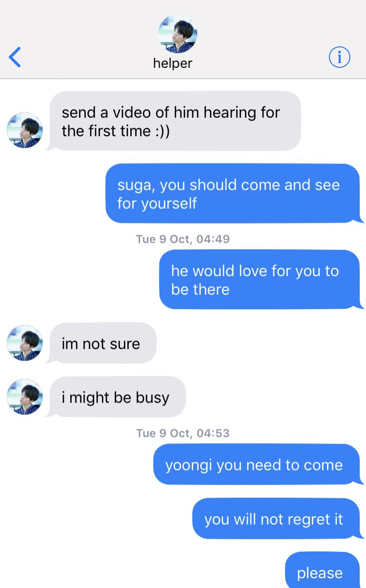Select message about sending a video

(x=174, y=121)
